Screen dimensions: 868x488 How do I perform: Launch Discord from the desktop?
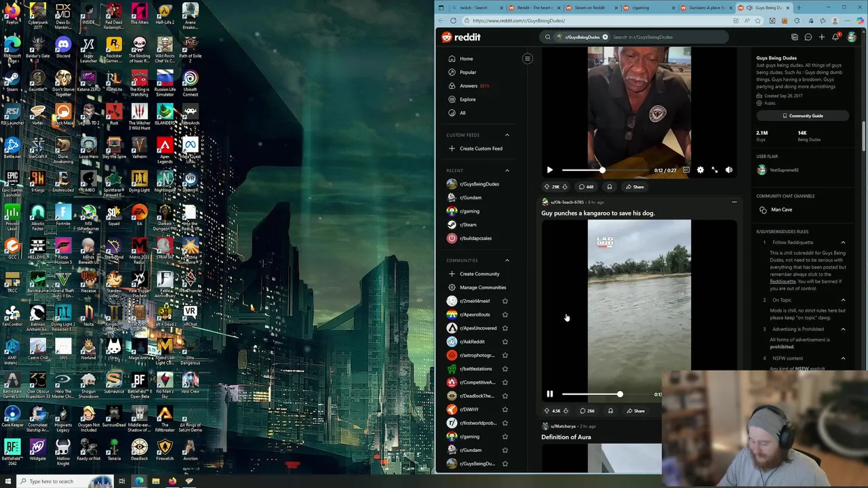[63, 47]
